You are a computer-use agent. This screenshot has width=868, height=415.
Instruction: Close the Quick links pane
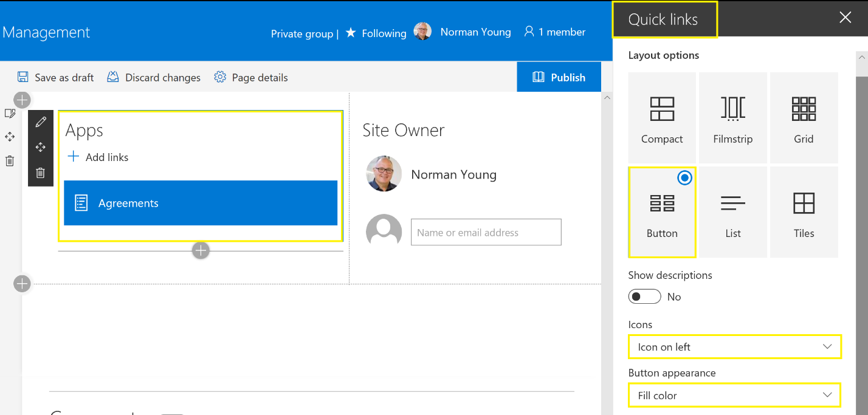pyautogui.click(x=845, y=18)
